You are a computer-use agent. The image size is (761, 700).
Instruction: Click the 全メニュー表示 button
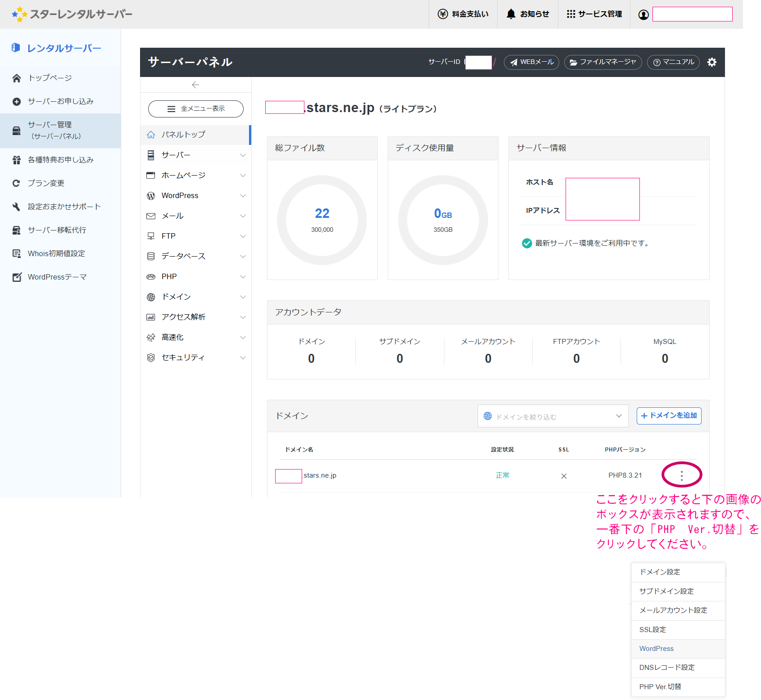(195, 109)
